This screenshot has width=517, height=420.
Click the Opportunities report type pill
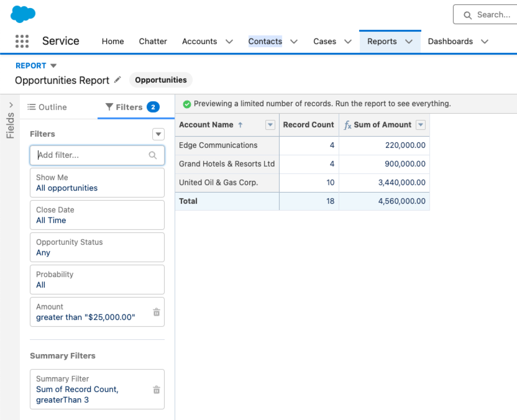161,80
